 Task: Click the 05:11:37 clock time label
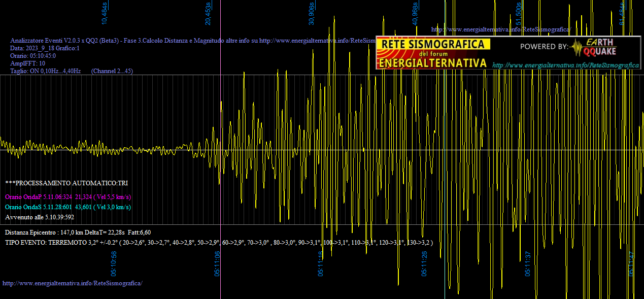[x=528, y=263]
